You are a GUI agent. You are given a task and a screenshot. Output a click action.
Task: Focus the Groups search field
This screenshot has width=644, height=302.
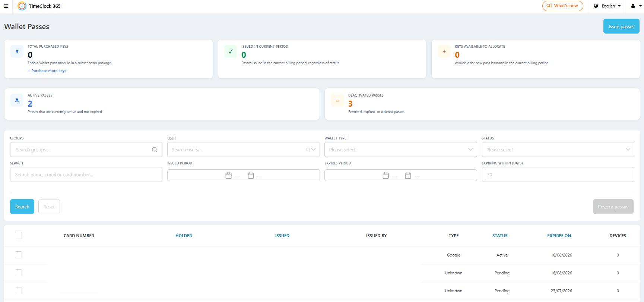click(86, 150)
